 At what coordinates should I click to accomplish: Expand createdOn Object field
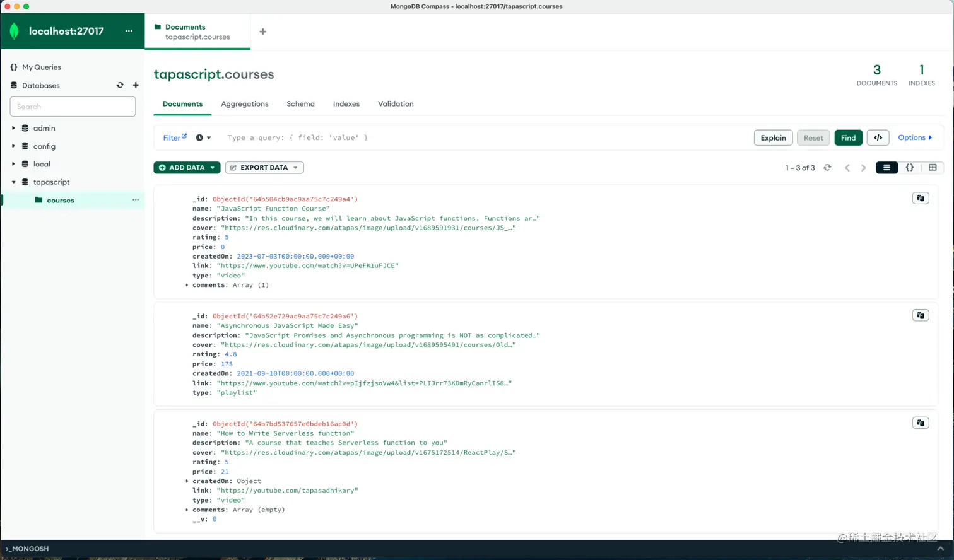coord(187,481)
